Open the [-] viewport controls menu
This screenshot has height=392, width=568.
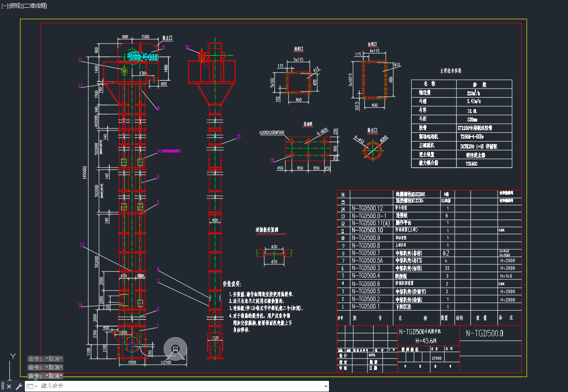5,6
